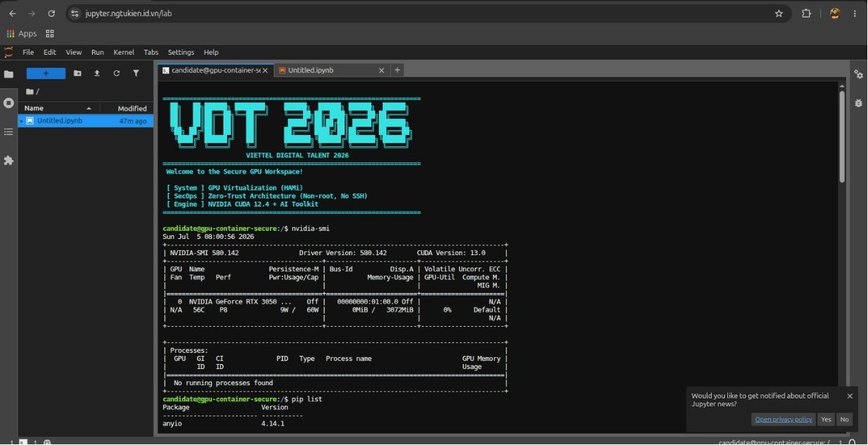Image resolution: width=868 pixels, height=445 pixels.
Task: Show the Table of Contents panel
Action: click(8, 131)
